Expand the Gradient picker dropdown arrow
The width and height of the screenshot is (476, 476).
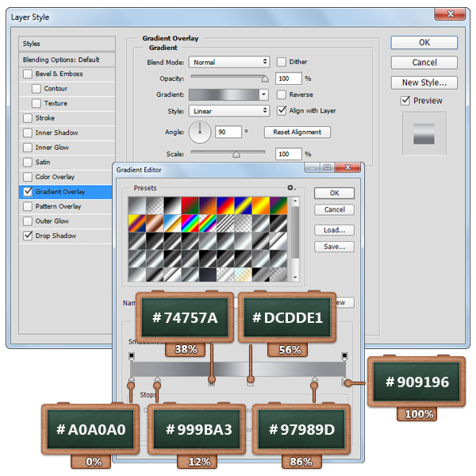coord(264,94)
